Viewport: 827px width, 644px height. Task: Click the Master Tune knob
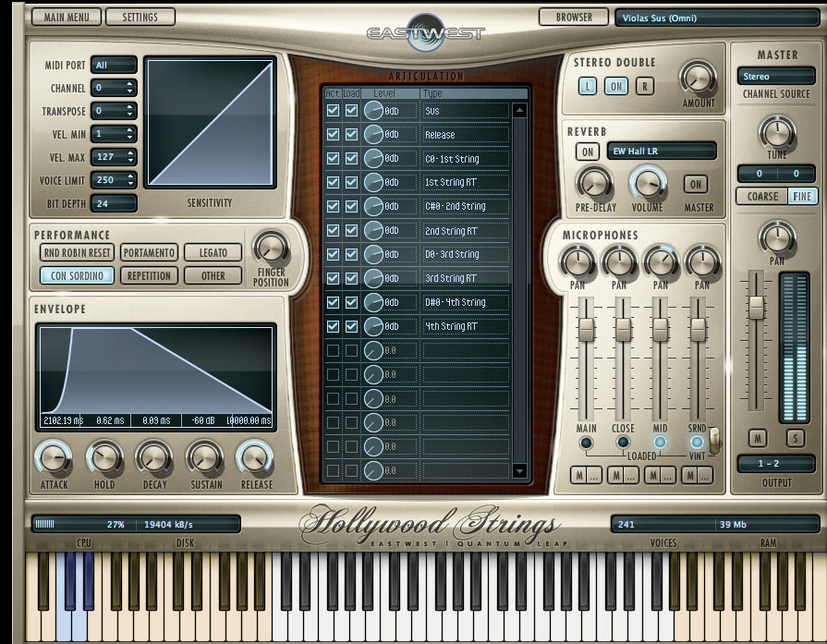pos(777,133)
